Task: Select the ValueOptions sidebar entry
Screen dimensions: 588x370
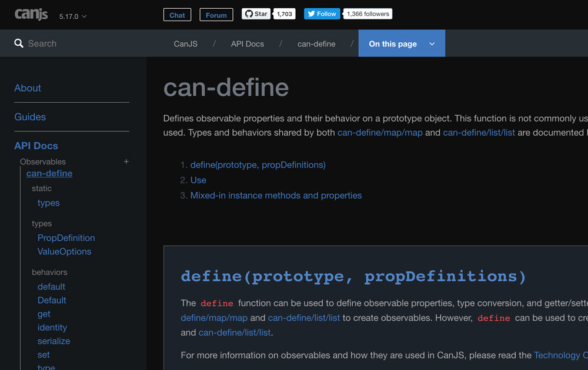Action: (x=64, y=251)
